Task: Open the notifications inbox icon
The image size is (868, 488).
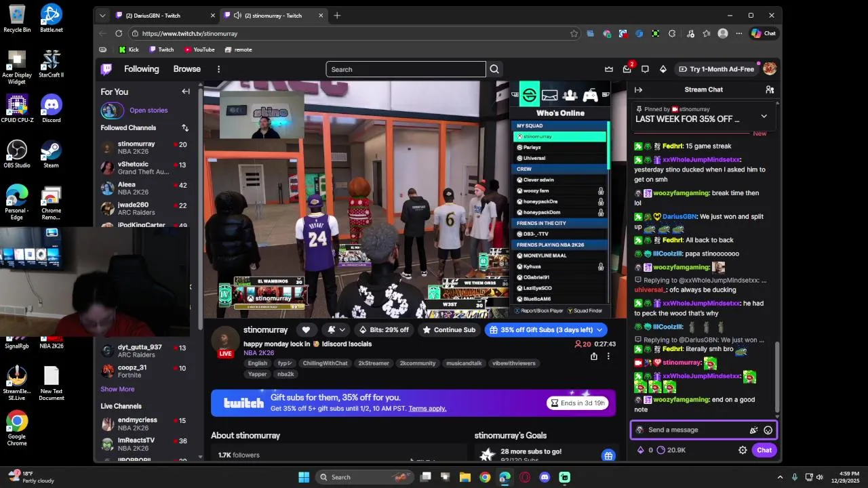Action: (627, 69)
